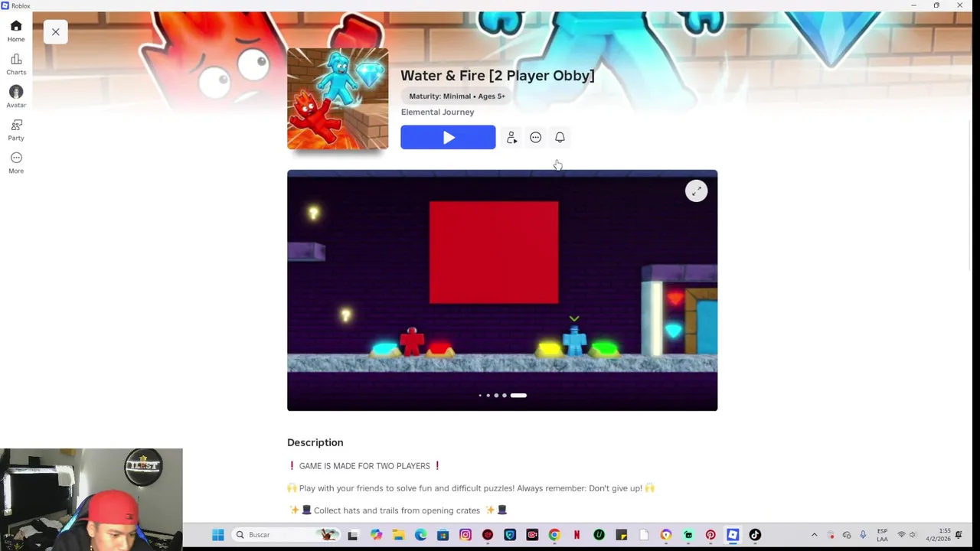Open Microsoft Store from the taskbar

[443, 535]
